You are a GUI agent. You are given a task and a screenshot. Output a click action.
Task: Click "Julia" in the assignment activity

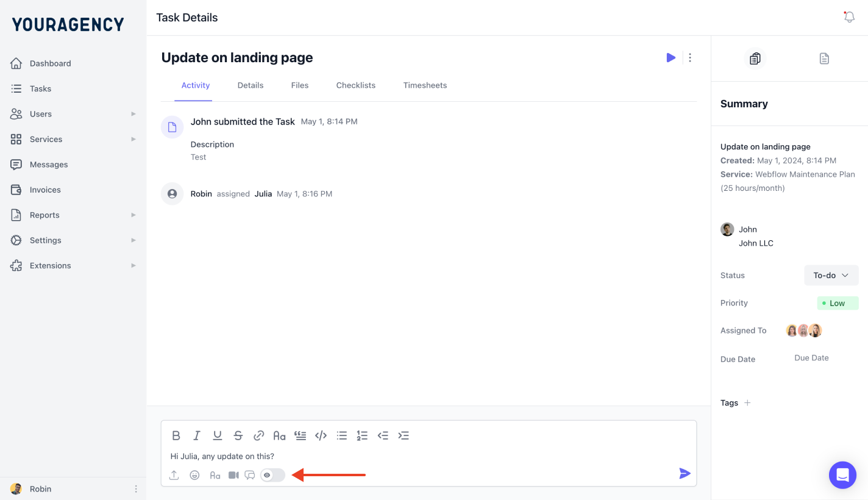pos(263,194)
